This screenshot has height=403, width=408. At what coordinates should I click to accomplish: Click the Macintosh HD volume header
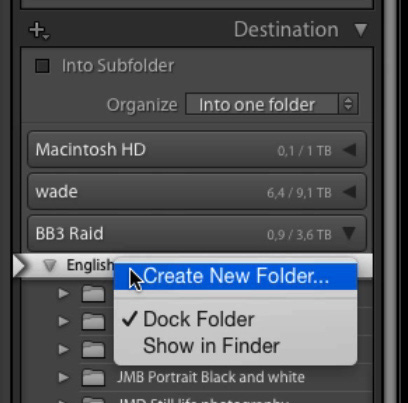tap(197, 149)
